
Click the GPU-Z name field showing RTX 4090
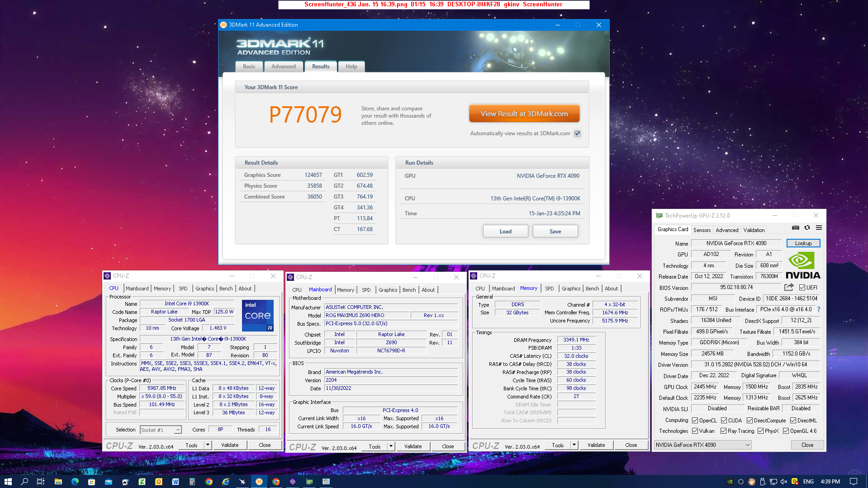pos(736,243)
